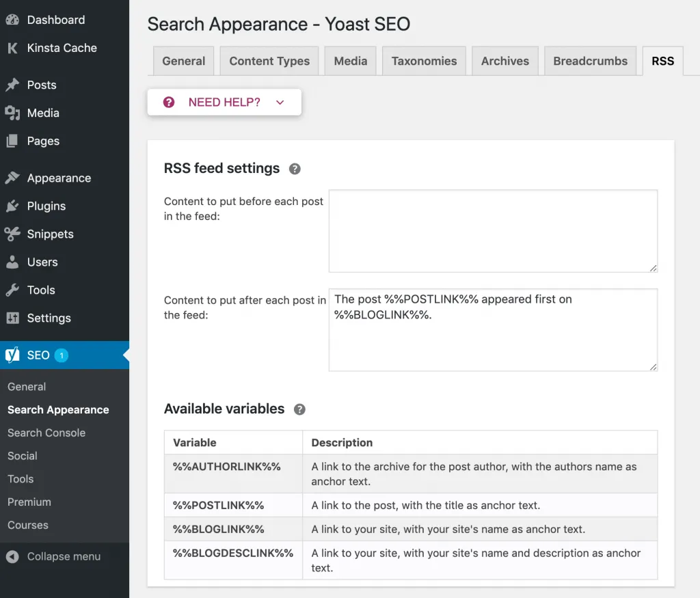Switch to the Breadcrumbs tab
Viewport: 700px width, 598px height.
coord(590,61)
